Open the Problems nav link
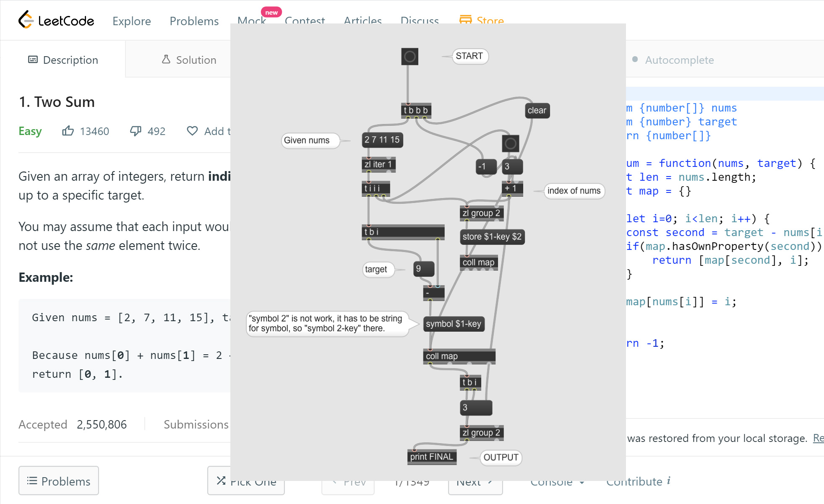The height and width of the screenshot is (504, 824). [x=194, y=21]
